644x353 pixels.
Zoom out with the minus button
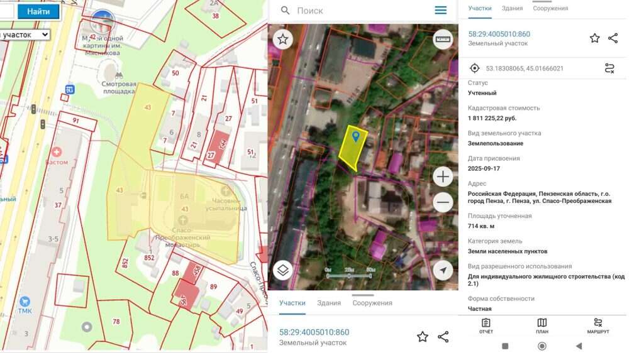(443, 202)
